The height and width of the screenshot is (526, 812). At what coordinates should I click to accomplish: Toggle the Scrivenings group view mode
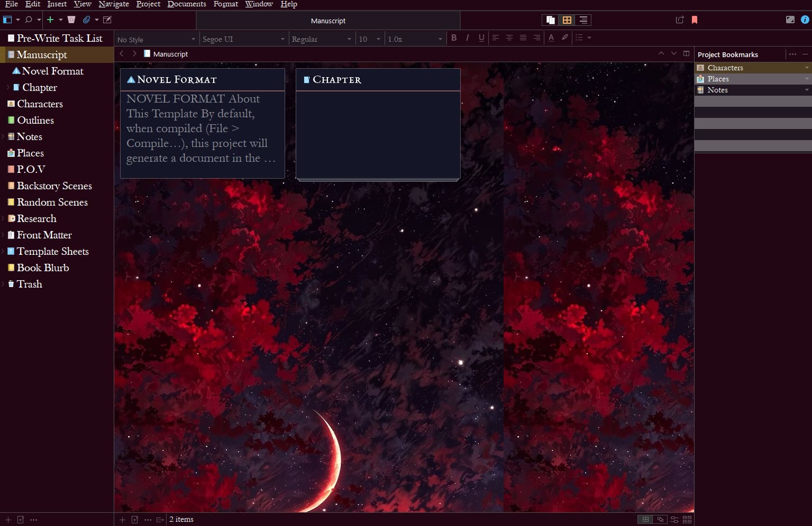pyautogui.click(x=551, y=20)
